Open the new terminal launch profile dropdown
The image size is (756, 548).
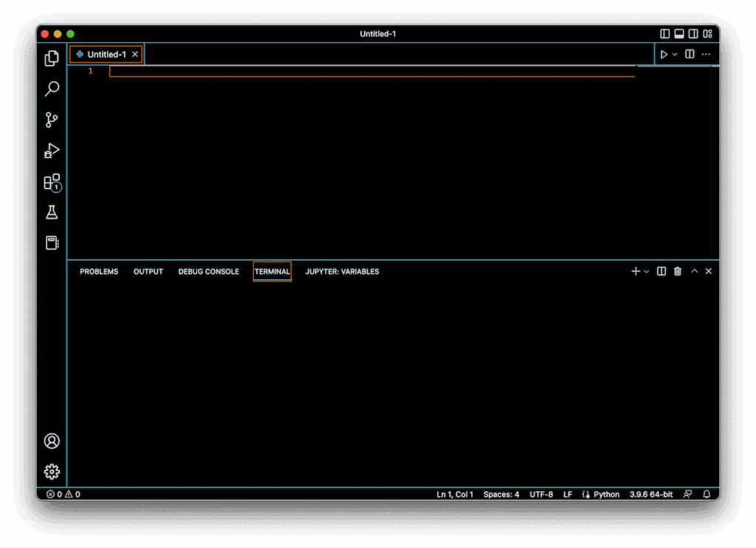point(647,272)
